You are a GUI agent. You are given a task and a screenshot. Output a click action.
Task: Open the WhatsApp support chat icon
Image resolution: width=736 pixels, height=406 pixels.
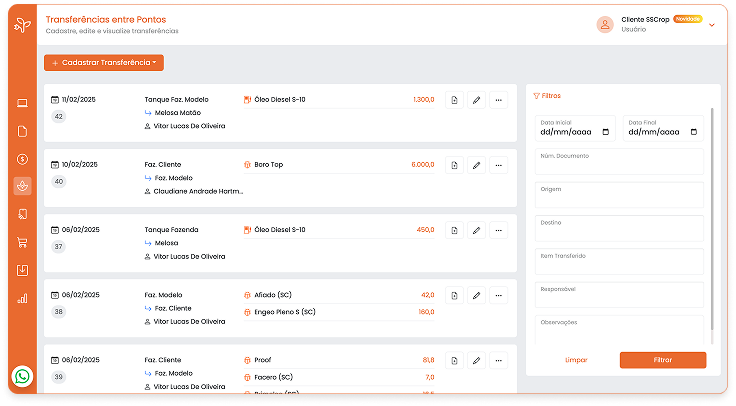pyautogui.click(x=23, y=377)
